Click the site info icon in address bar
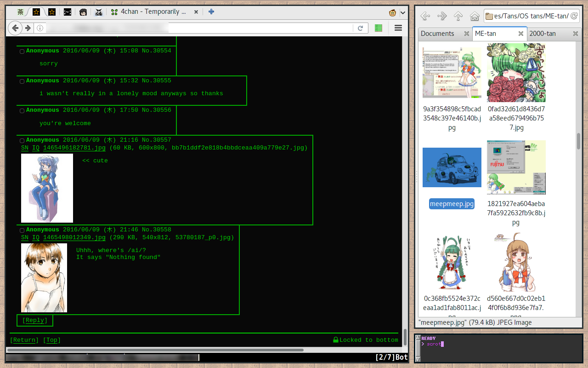This screenshot has height=368, width=588. [x=40, y=28]
